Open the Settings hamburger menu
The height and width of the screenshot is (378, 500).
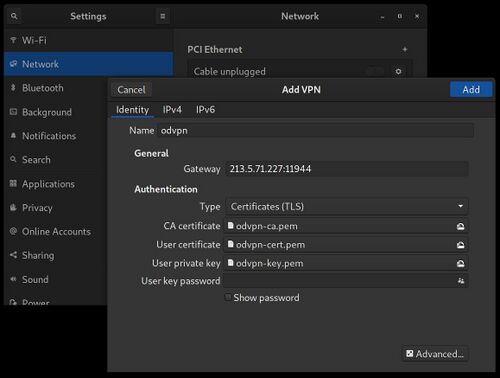pyautogui.click(x=163, y=16)
